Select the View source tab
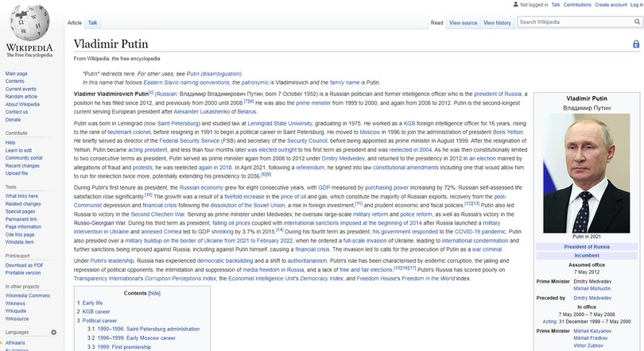 [463, 23]
